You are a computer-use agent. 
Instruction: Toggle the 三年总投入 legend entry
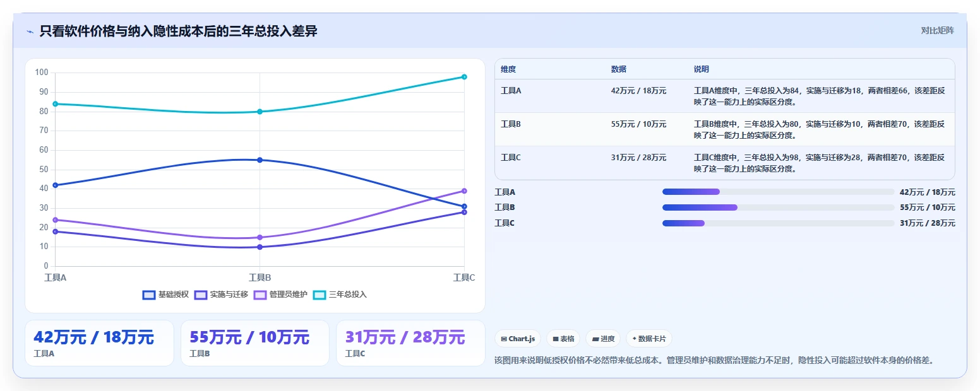340,295
